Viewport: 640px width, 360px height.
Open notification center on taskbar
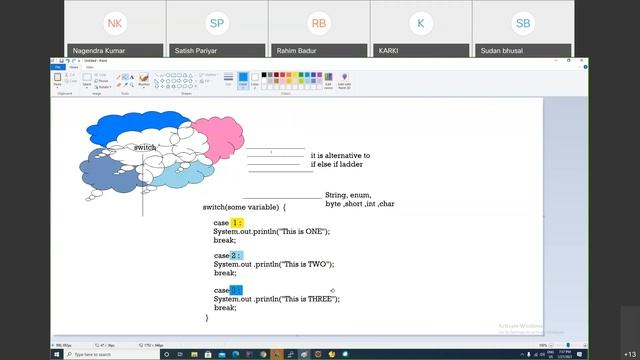point(580,354)
